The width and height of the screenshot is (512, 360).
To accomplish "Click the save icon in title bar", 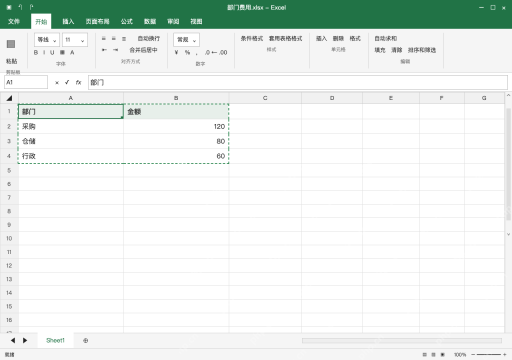I will (9, 7).
